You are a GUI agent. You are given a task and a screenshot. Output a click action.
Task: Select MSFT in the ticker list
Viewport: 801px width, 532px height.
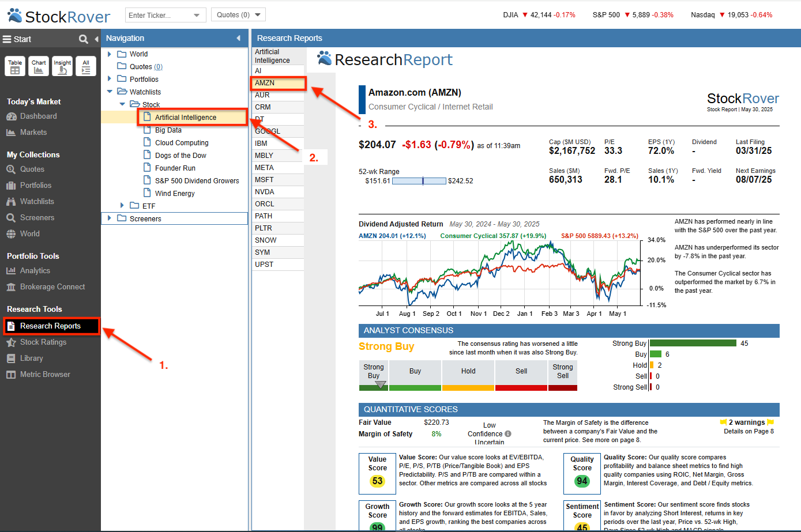pos(278,180)
